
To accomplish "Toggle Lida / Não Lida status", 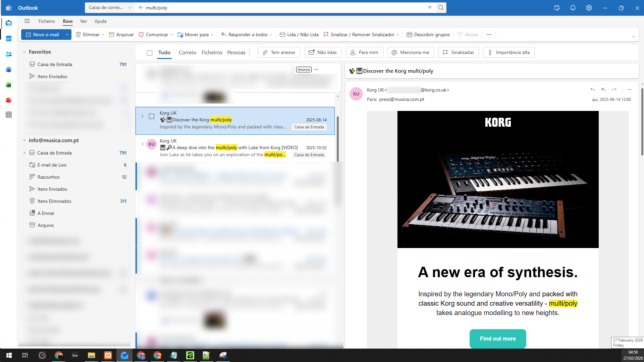I will coord(299,35).
